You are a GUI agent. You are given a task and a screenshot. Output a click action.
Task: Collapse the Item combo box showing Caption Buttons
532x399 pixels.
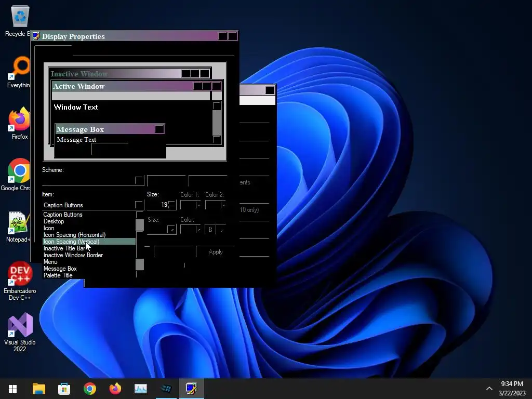[139, 205]
